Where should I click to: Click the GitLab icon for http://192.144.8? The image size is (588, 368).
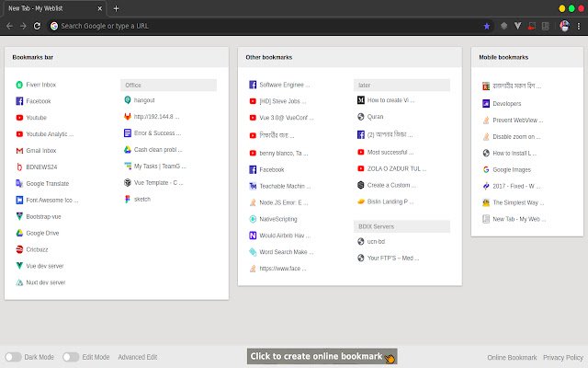(x=128, y=117)
